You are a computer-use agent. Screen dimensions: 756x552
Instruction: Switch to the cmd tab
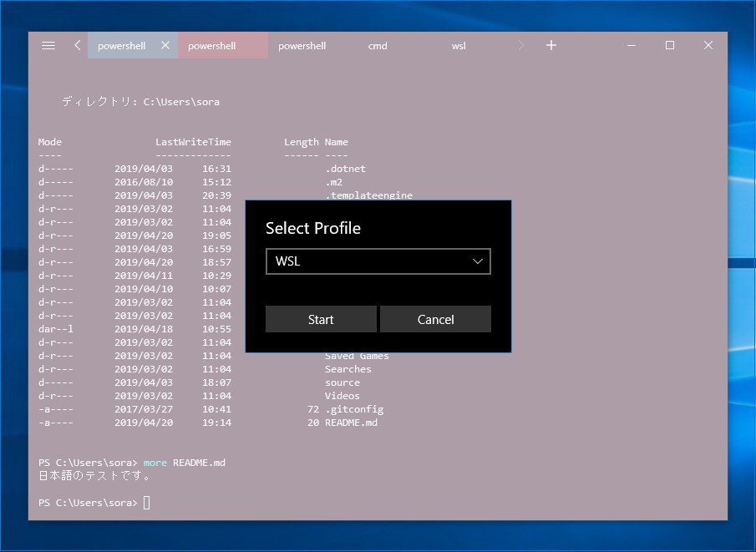[x=378, y=46]
